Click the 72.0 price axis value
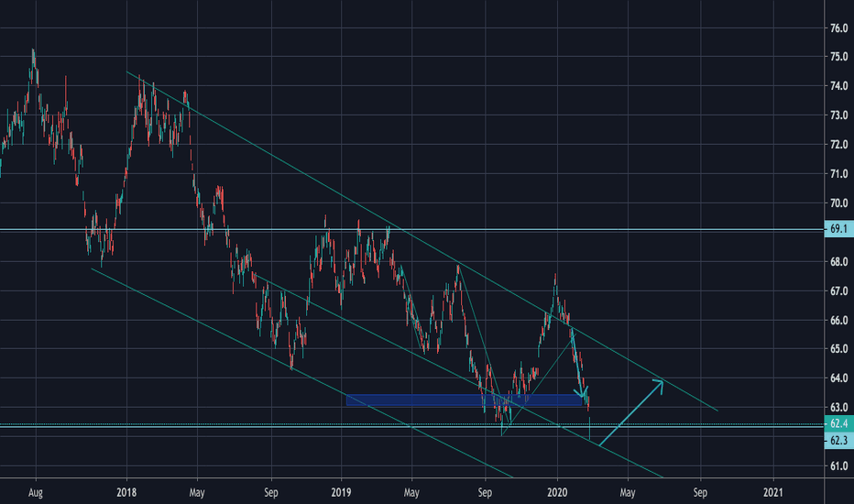854x504 pixels. pos(838,145)
